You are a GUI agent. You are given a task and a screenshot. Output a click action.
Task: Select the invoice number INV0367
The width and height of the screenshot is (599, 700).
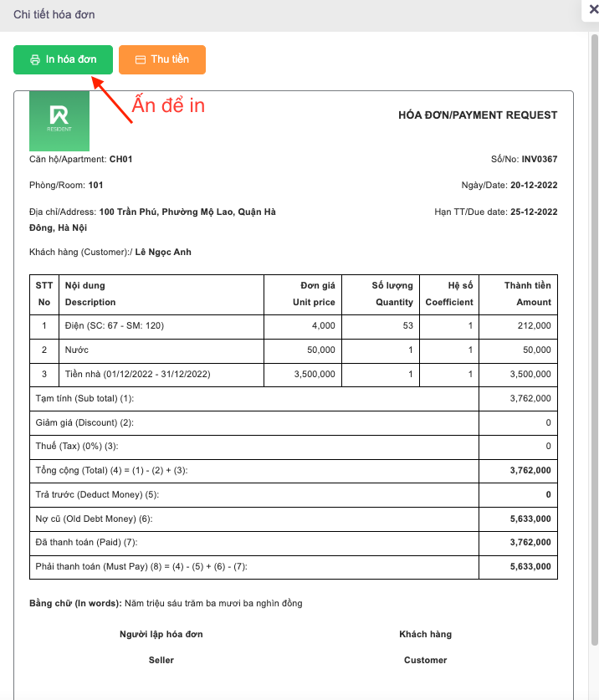point(539,159)
